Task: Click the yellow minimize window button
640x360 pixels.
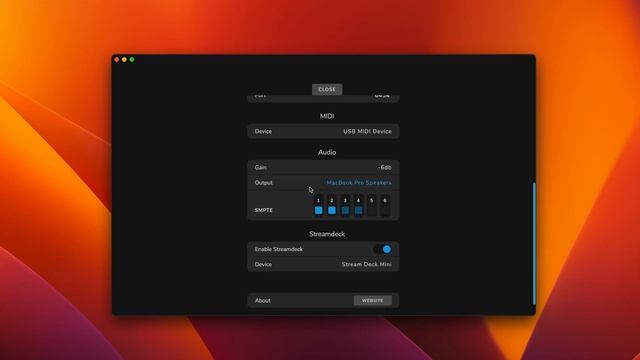Action: [x=124, y=60]
